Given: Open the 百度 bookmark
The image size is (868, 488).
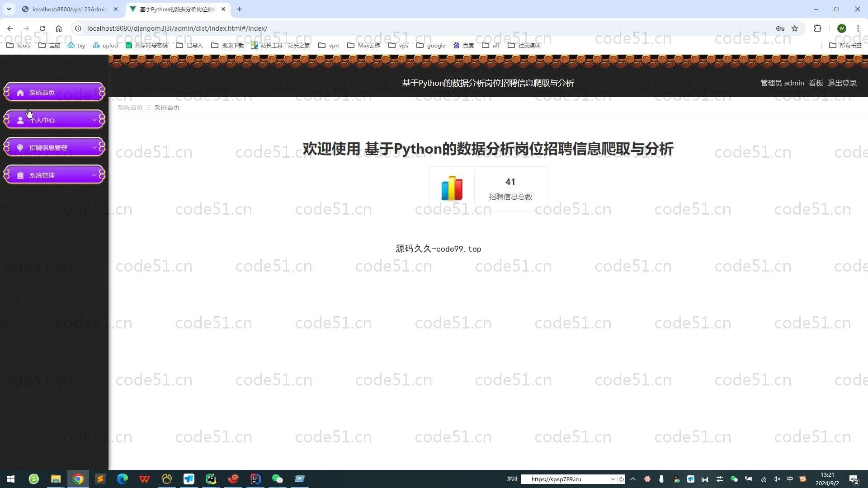Looking at the screenshot, I should coord(463,45).
